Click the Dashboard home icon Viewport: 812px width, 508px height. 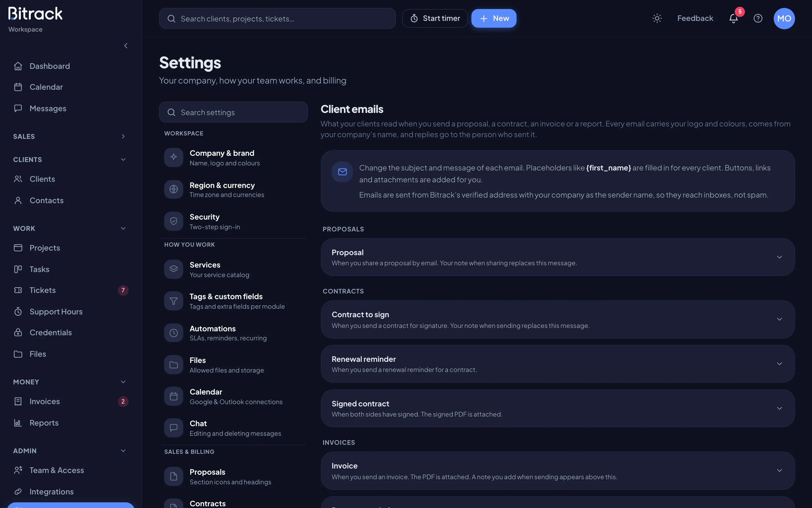click(x=18, y=66)
